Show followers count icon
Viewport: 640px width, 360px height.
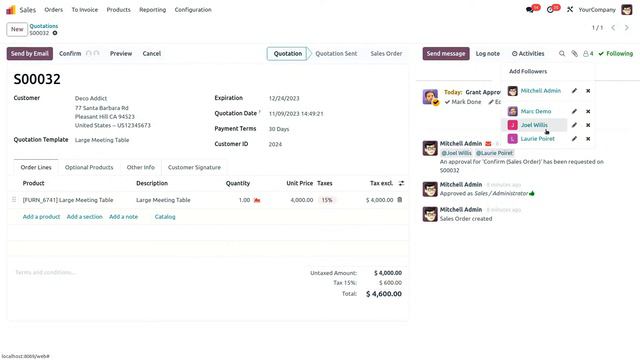[x=588, y=53]
